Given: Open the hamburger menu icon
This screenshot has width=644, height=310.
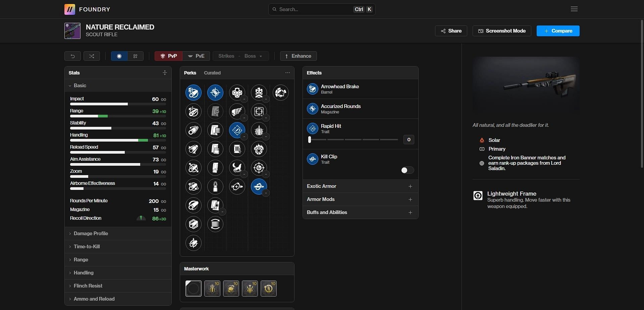Looking at the screenshot, I should (x=574, y=9).
